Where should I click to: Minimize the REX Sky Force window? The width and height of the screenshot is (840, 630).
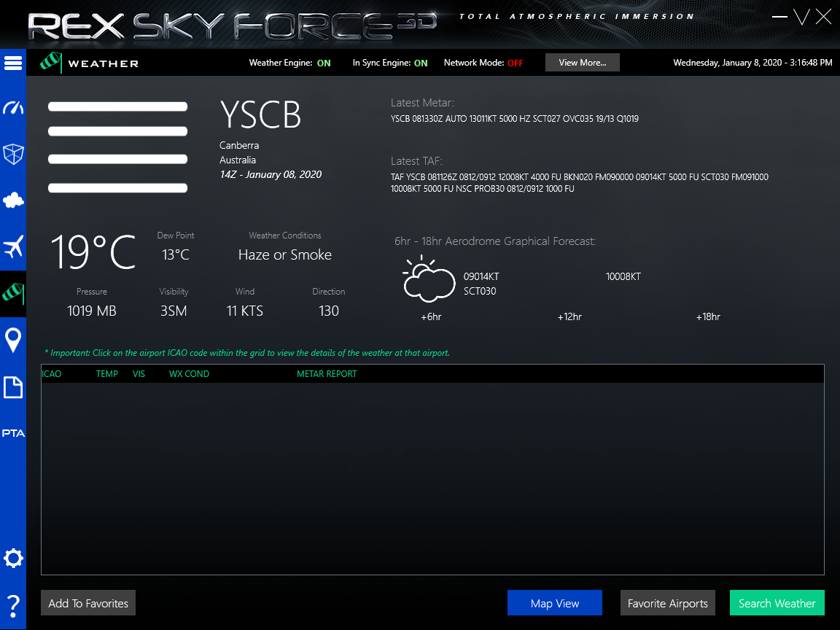click(x=779, y=17)
